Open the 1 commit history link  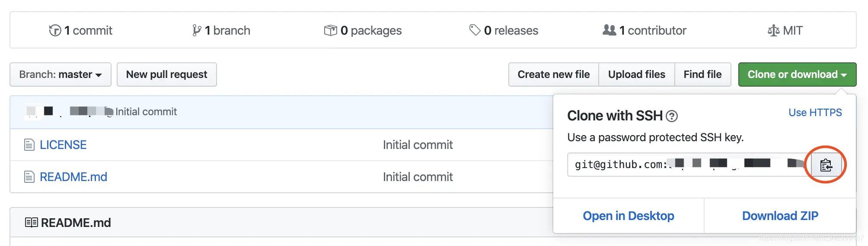81,30
